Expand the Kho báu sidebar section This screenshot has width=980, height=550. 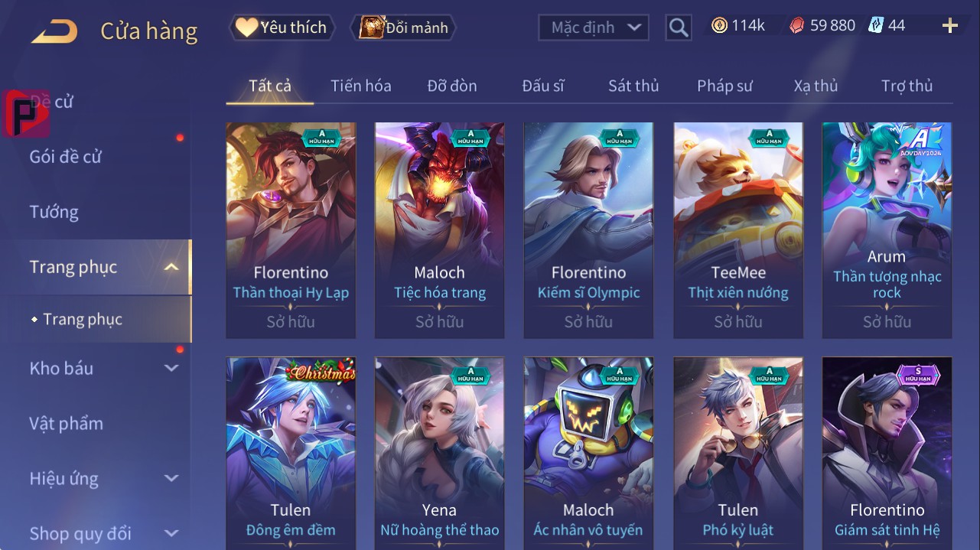[171, 368]
